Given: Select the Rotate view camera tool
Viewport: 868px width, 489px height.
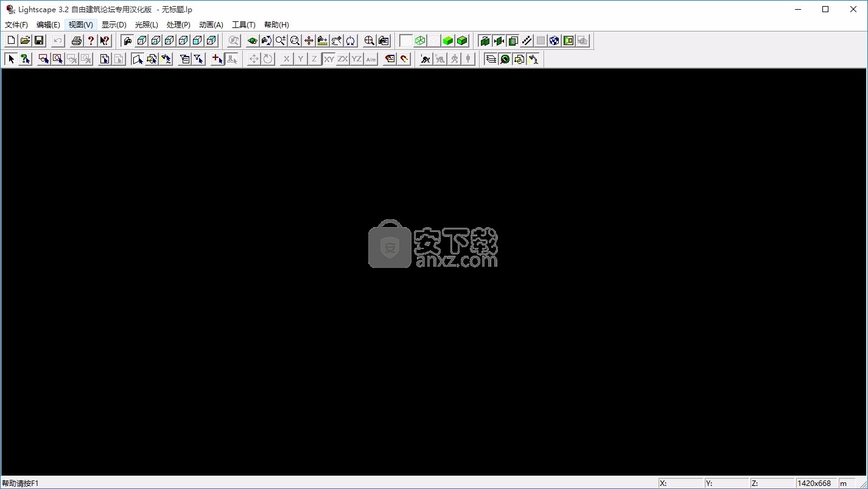Looking at the screenshot, I should [267, 41].
